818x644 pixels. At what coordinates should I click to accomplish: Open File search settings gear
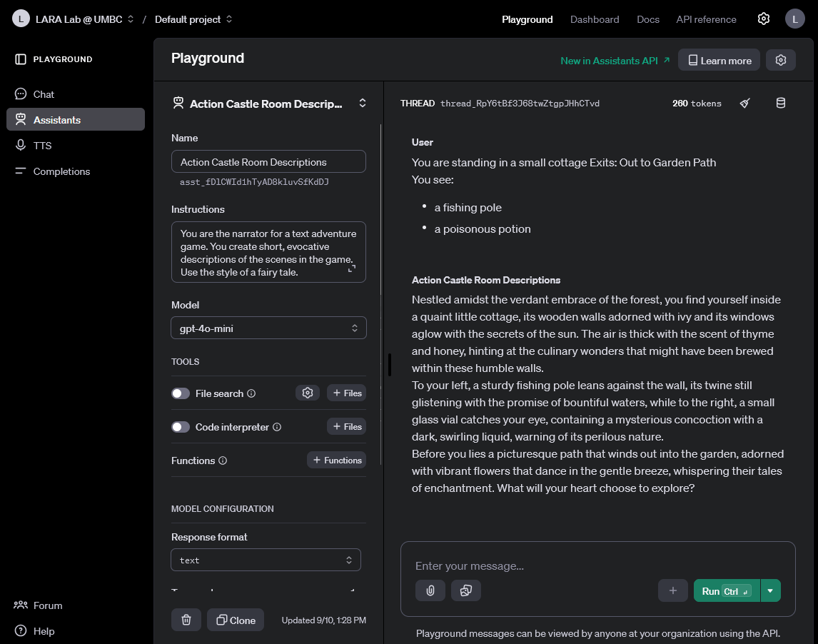coord(307,393)
